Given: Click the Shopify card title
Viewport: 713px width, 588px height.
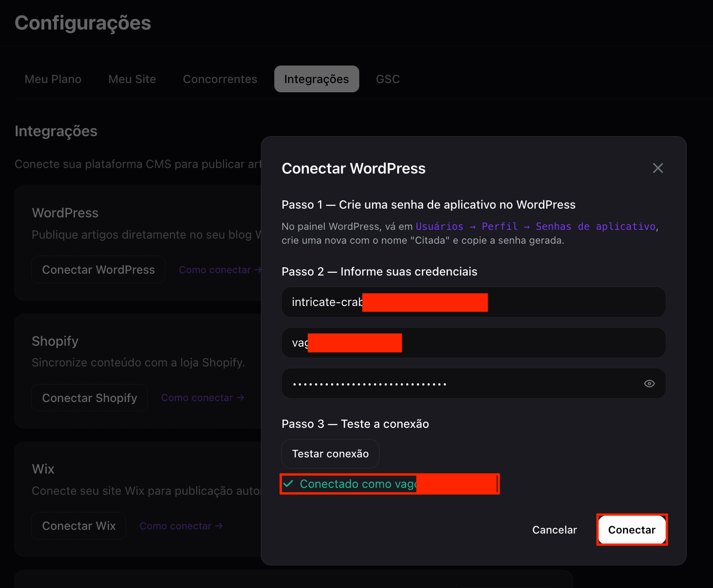Looking at the screenshot, I should click(55, 341).
